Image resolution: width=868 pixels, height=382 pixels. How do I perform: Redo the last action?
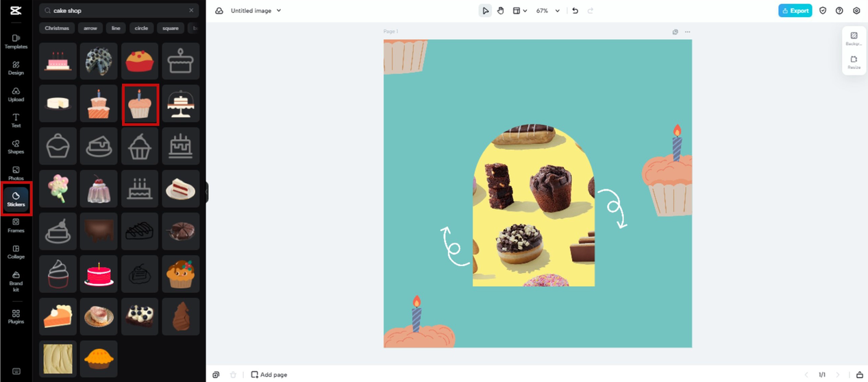click(x=591, y=11)
